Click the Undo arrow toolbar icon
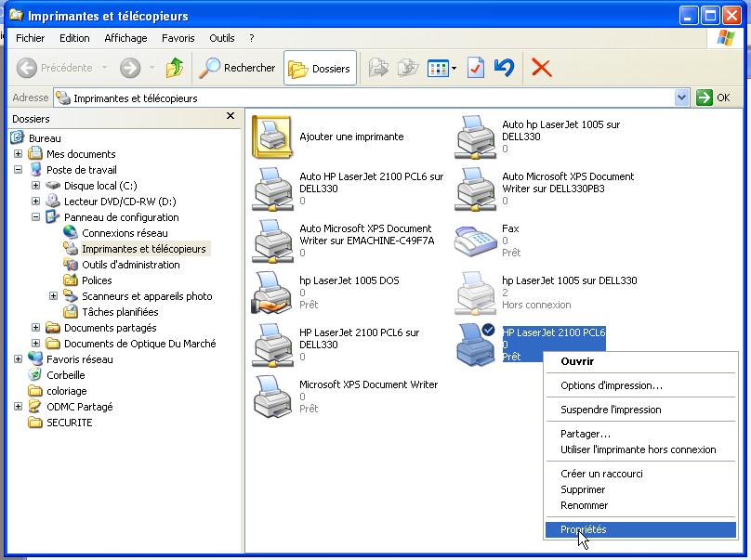 pyautogui.click(x=504, y=68)
